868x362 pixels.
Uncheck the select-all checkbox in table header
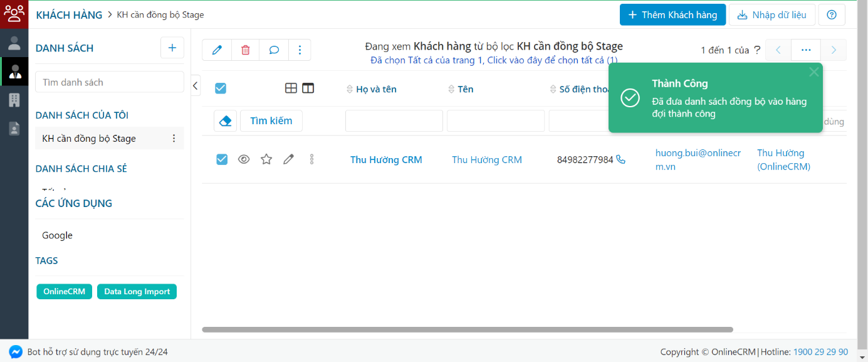click(x=221, y=88)
